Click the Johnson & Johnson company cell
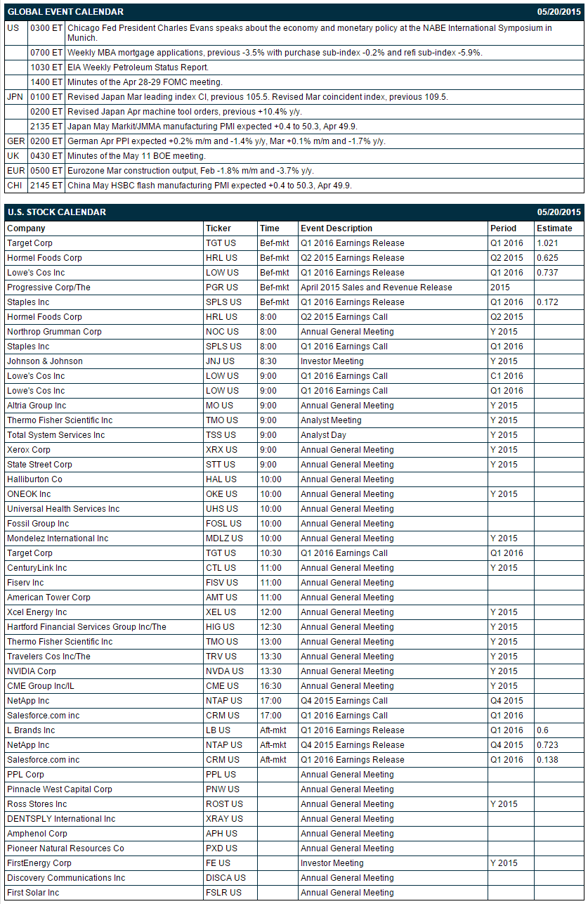 (x=104, y=361)
